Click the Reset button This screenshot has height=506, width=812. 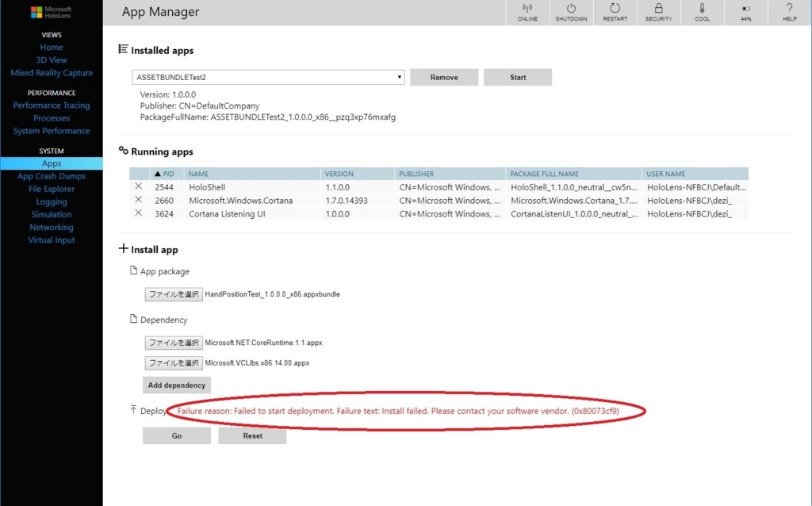coord(253,436)
